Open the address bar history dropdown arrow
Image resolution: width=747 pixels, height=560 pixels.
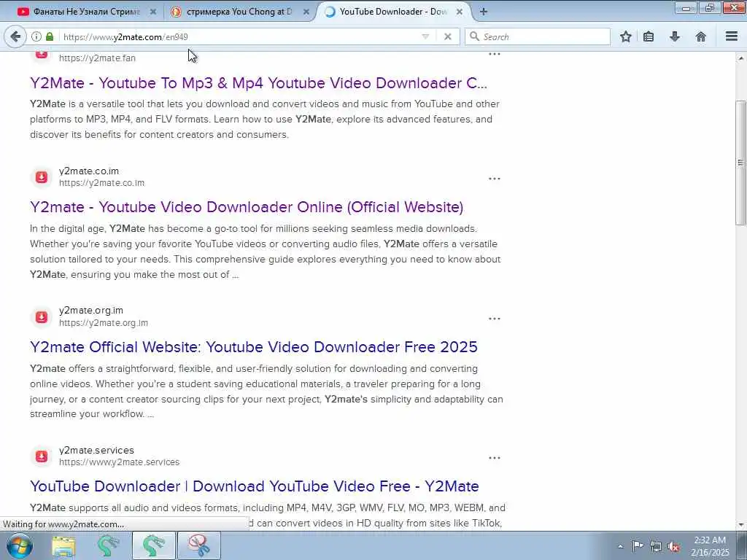pos(425,36)
